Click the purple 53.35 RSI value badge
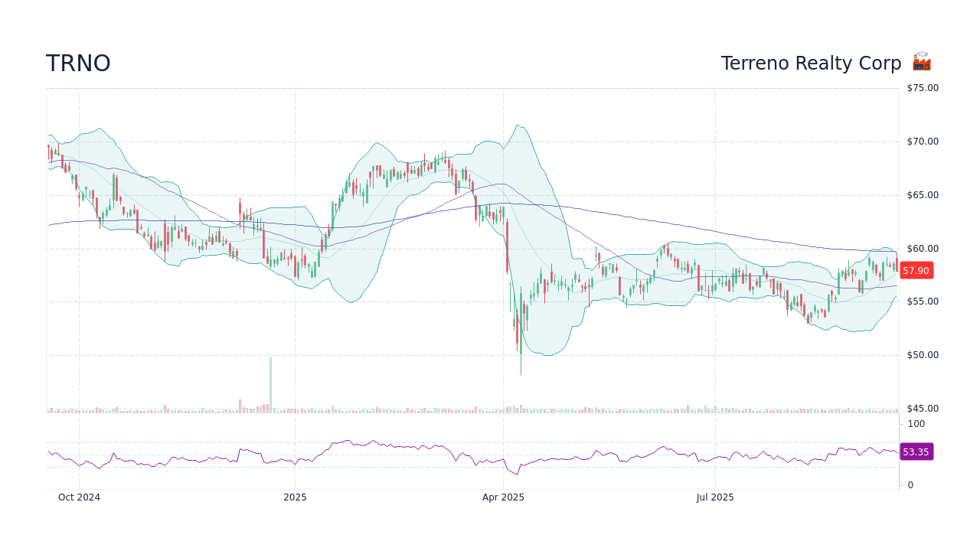This screenshot has width=980, height=551. 916,452
